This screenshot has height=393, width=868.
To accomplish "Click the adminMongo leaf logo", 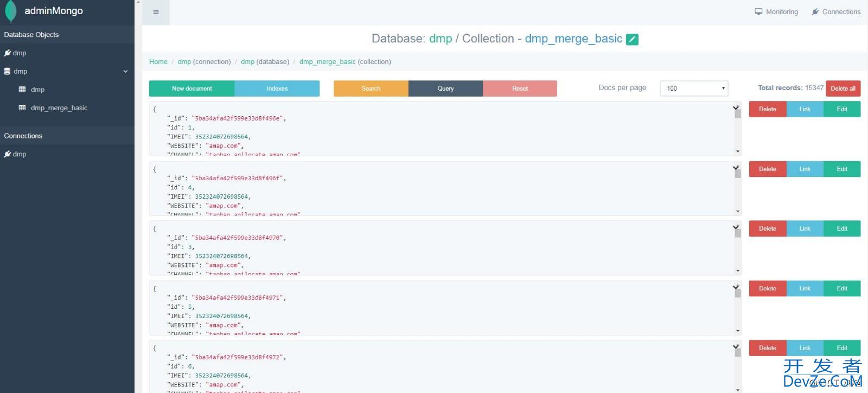I will tap(10, 11).
